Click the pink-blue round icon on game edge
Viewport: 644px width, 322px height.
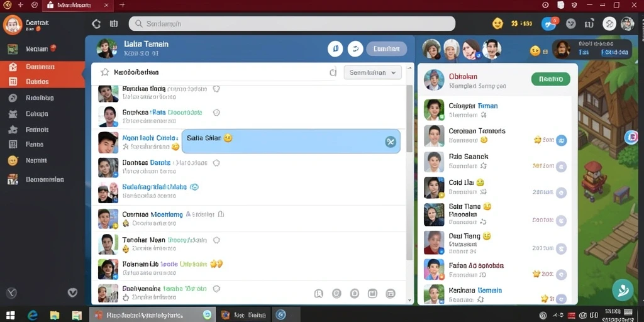click(x=631, y=137)
